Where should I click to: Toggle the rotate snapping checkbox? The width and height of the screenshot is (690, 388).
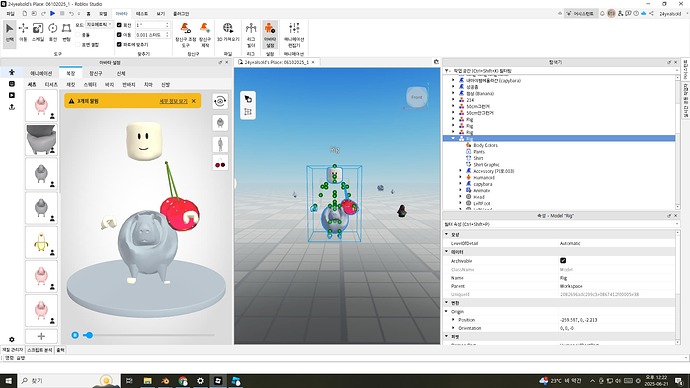119,25
